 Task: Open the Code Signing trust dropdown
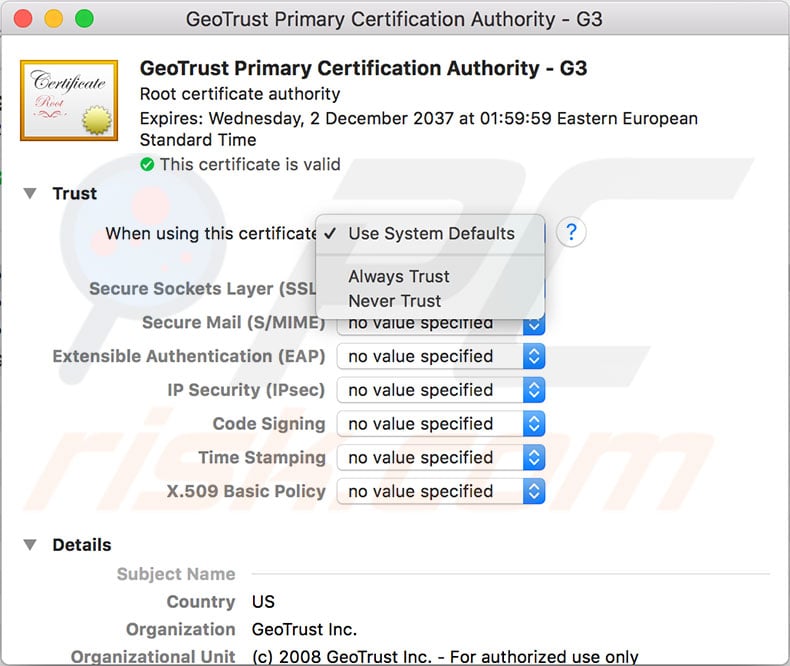[441, 424]
